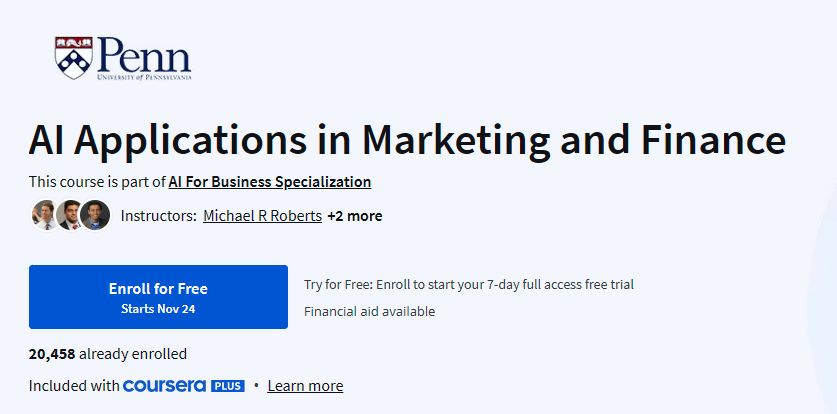Click the 7-day free trial text
The height and width of the screenshot is (414, 837).
(x=468, y=284)
